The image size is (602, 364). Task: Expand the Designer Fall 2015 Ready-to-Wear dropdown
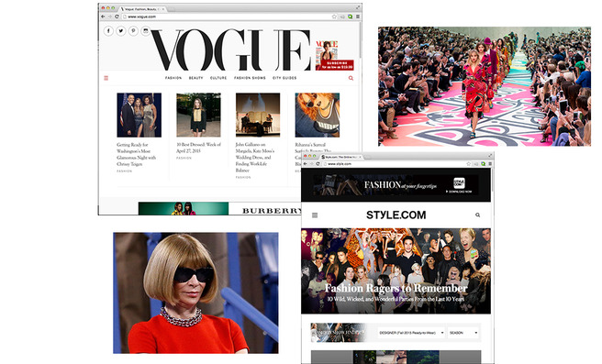[411, 333]
